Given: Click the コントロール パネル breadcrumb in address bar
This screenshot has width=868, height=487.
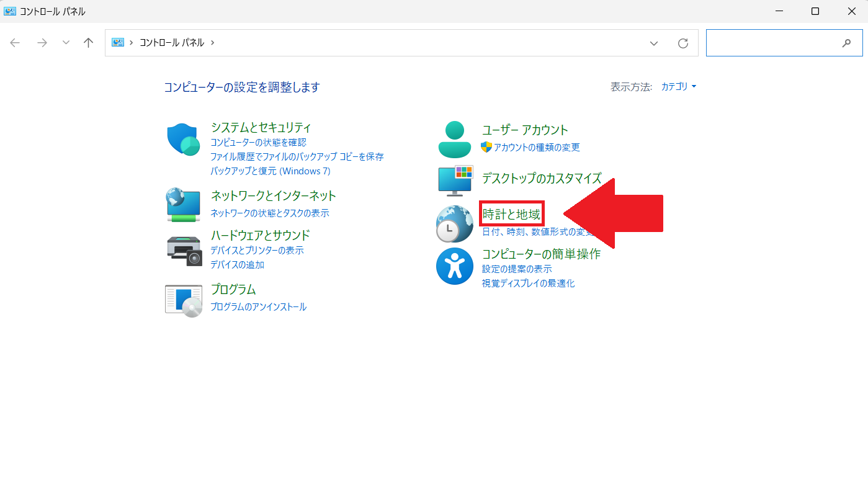Looking at the screenshot, I should 172,43.
